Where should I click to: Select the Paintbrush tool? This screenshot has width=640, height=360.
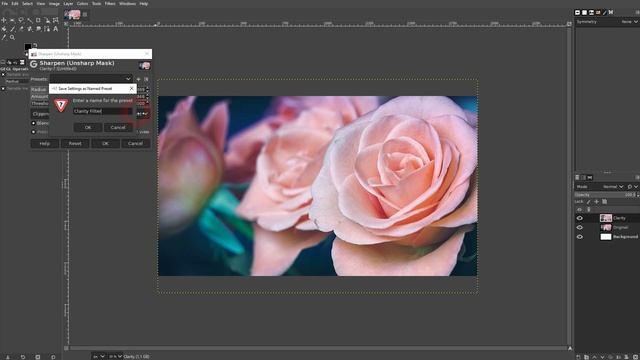coord(12,29)
